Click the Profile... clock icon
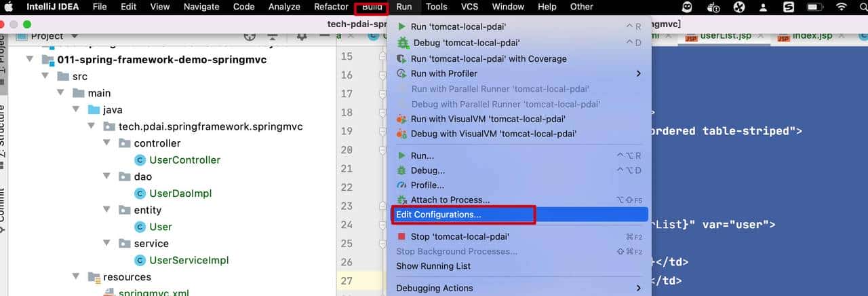Screen dimensions: 868x296 point(402,185)
